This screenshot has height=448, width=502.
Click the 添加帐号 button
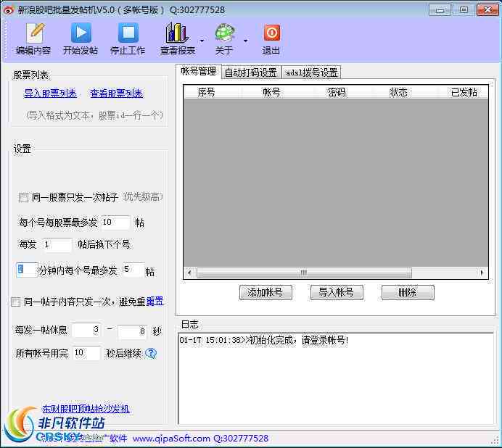(x=266, y=292)
